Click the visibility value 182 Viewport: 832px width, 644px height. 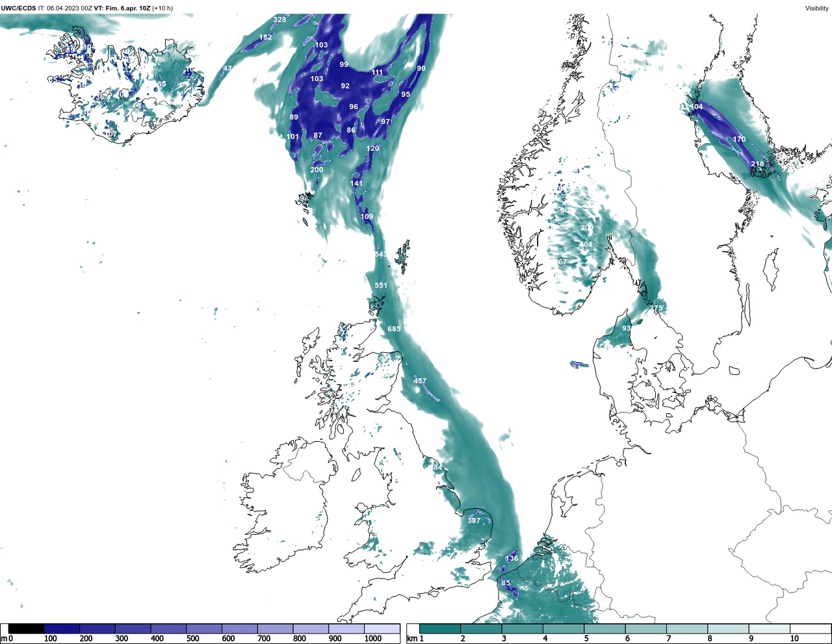coord(265,37)
